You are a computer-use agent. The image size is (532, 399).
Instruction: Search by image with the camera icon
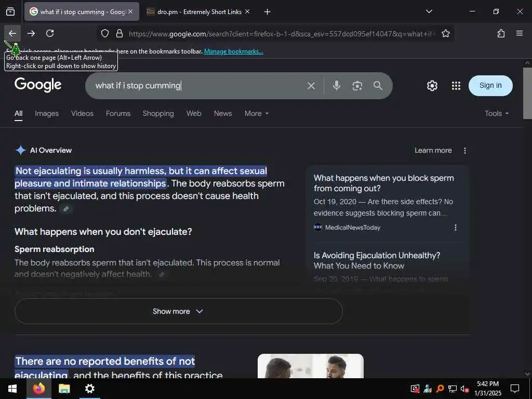(x=357, y=86)
